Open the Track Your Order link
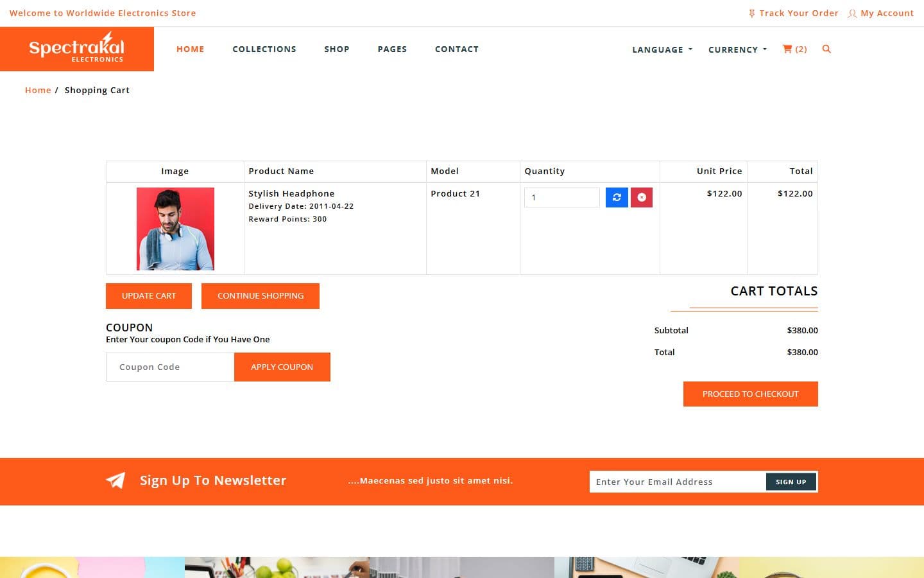 pos(799,13)
